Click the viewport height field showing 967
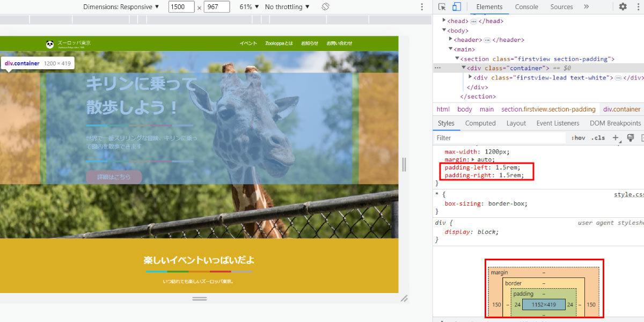 tap(217, 7)
